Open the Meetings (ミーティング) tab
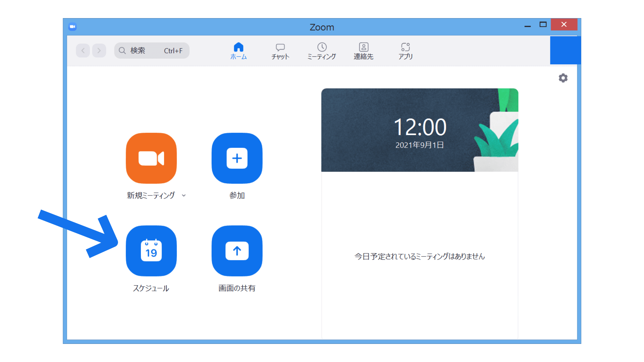The image size is (644, 362). 322,51
